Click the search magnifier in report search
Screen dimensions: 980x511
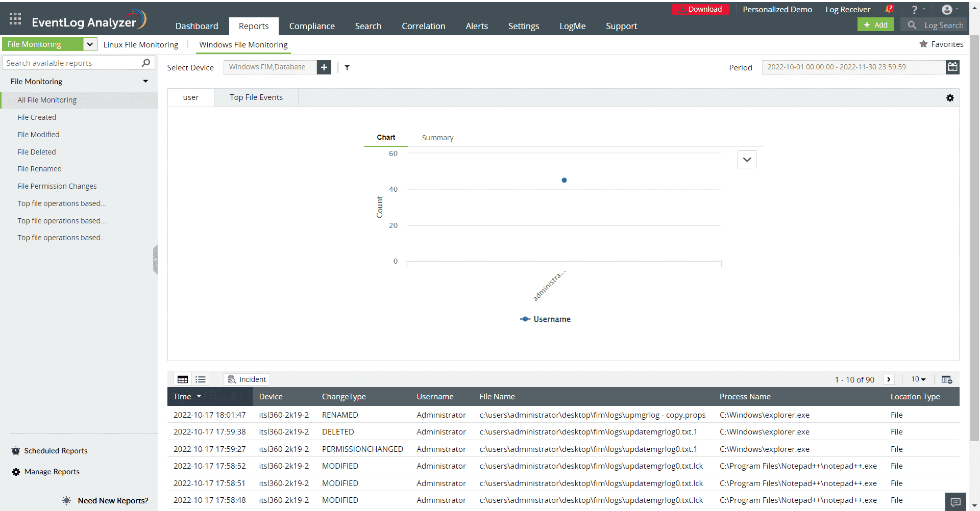pyautogui.click(x=145, y=63)
